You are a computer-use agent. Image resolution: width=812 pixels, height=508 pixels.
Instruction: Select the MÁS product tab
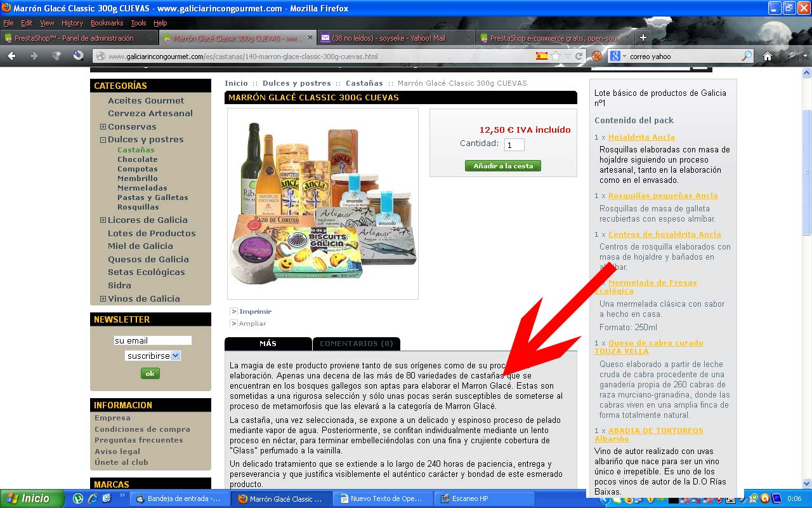[x=268, y=344]
